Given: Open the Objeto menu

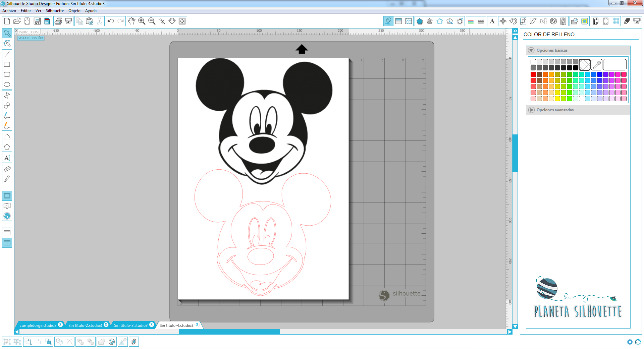Looking at the screenshot, I should click(74, 11).
